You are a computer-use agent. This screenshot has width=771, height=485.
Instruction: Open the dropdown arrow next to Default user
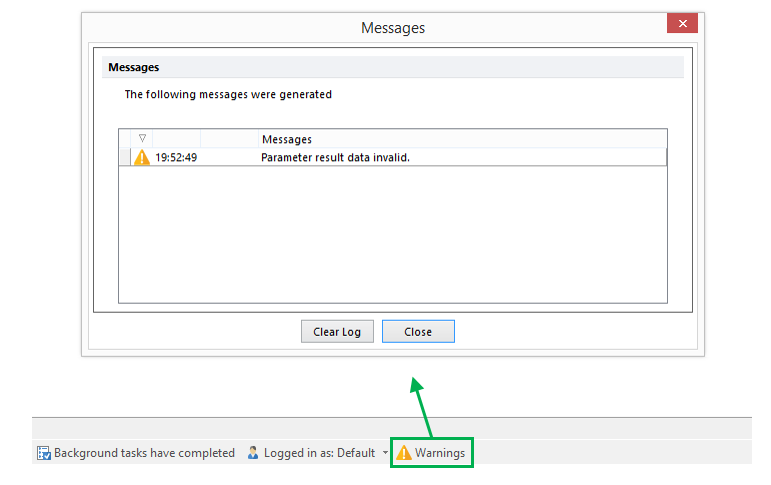point(385,453)
